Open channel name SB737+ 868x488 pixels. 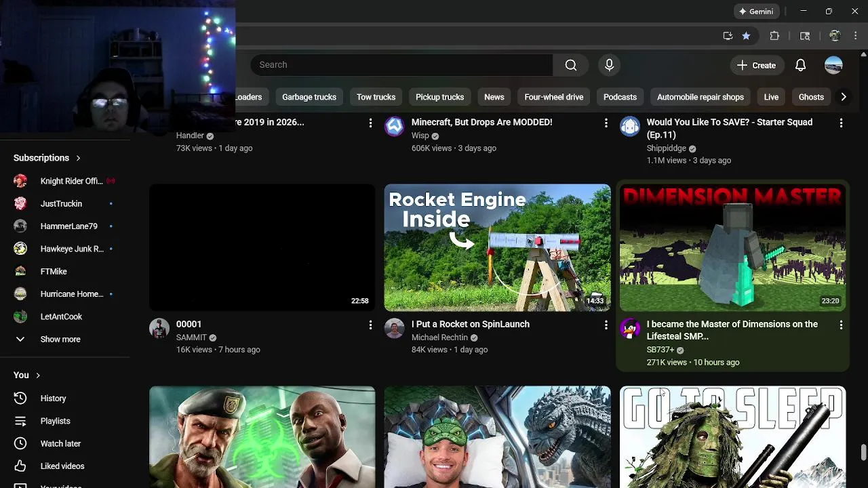(660, 350)
